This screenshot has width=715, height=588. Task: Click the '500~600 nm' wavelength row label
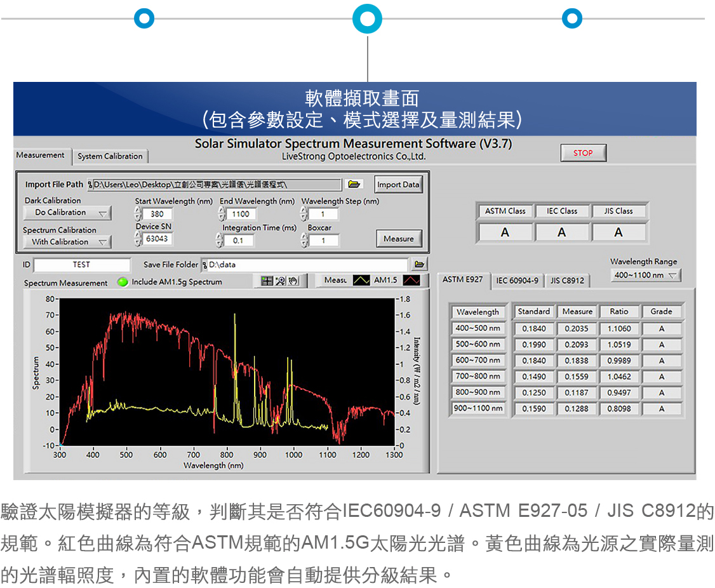478,344
